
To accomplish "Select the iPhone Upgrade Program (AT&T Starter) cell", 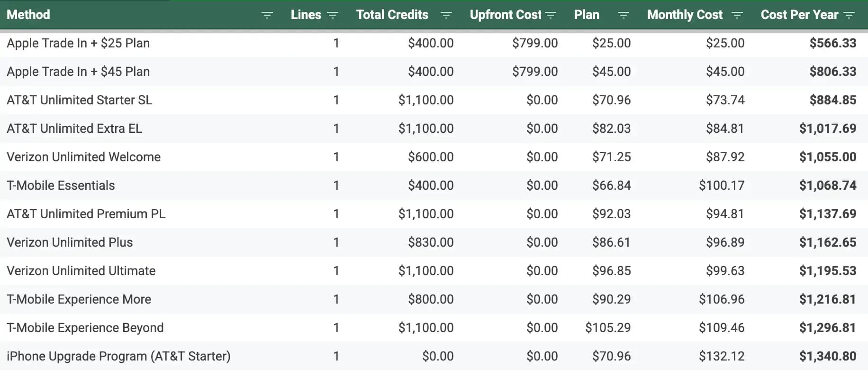I will (118, 356).
